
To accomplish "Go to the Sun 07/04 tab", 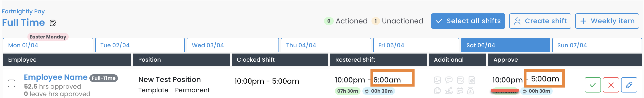I will pyautogui.click(x=596, y=45).
